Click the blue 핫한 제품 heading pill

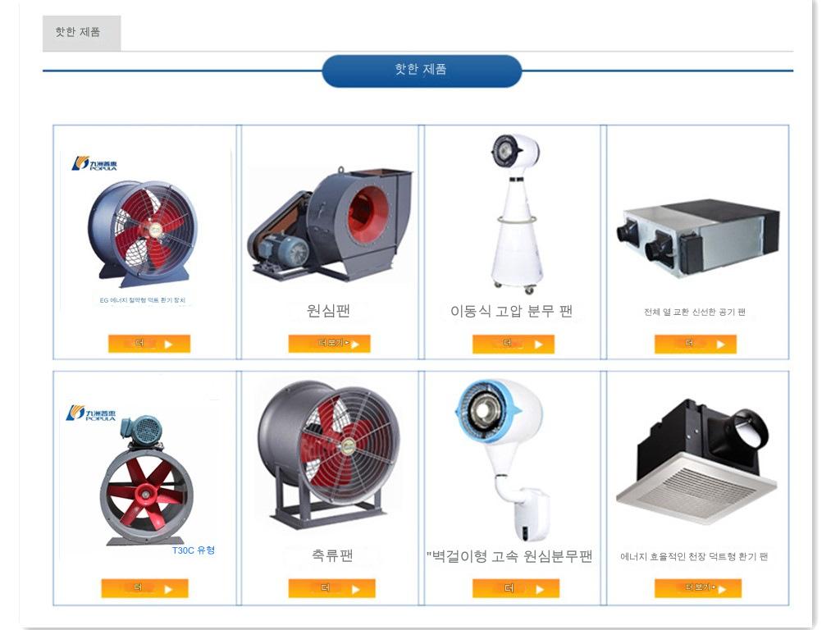pos(422,71)
